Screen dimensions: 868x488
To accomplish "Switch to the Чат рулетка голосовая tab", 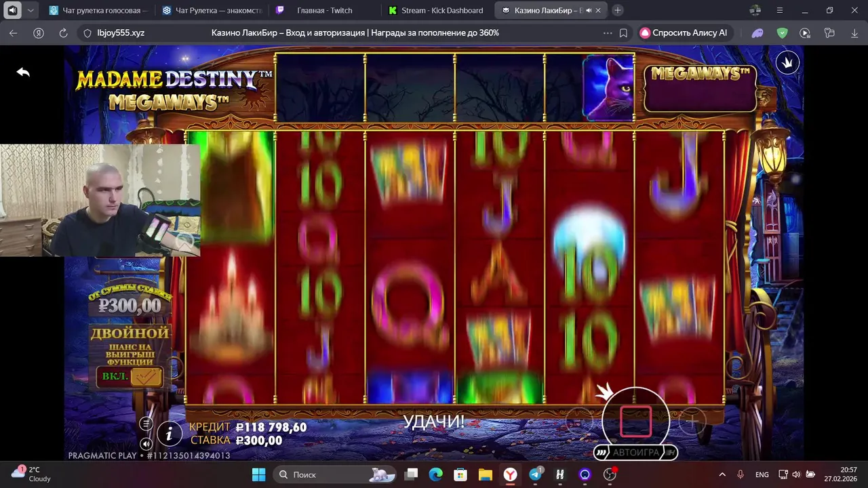I will [98, 10].
